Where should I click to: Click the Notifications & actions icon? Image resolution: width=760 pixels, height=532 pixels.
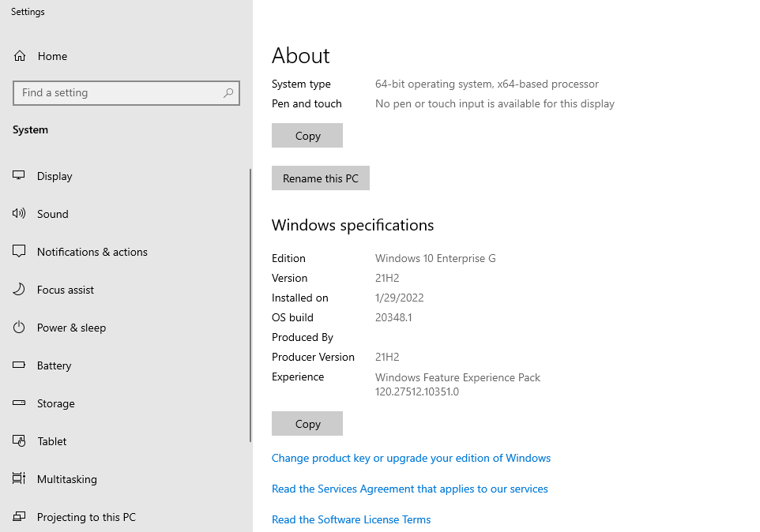pyautogui.click(x=19, y=251)
